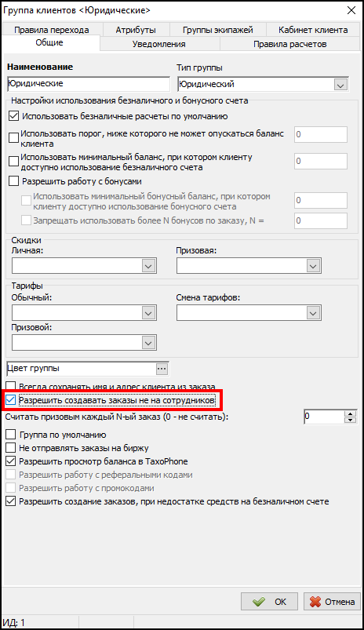Toggle Разрешить просмотр баланса в TaxoPhone
This screenshot has width=364, height=630.
click(x=10, y=461)
